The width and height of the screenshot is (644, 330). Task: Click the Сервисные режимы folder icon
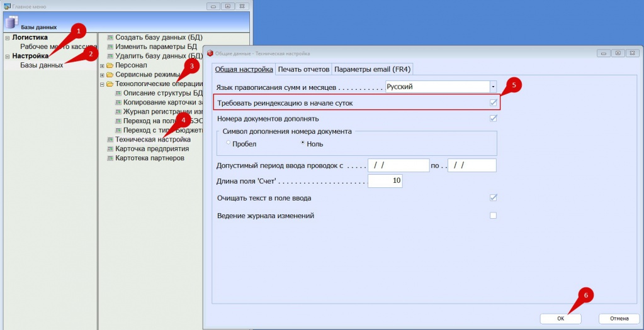[x=110, y=75]
